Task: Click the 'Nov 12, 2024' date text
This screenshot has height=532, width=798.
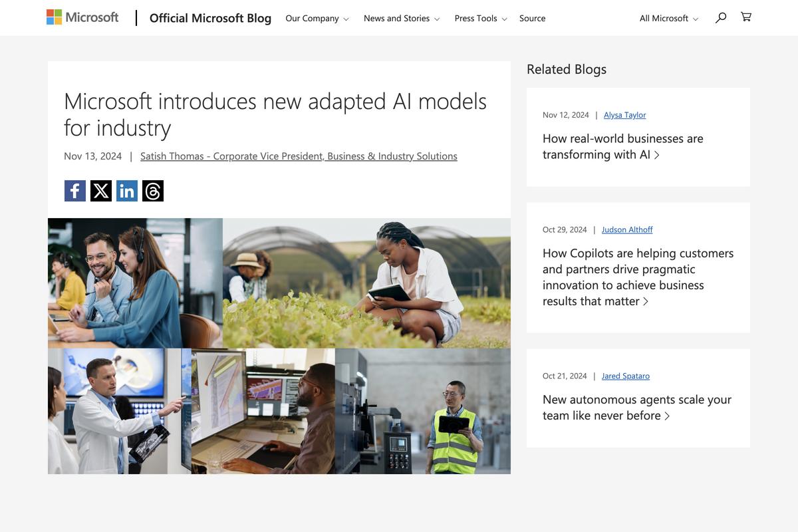Action: tap(566, 115)
